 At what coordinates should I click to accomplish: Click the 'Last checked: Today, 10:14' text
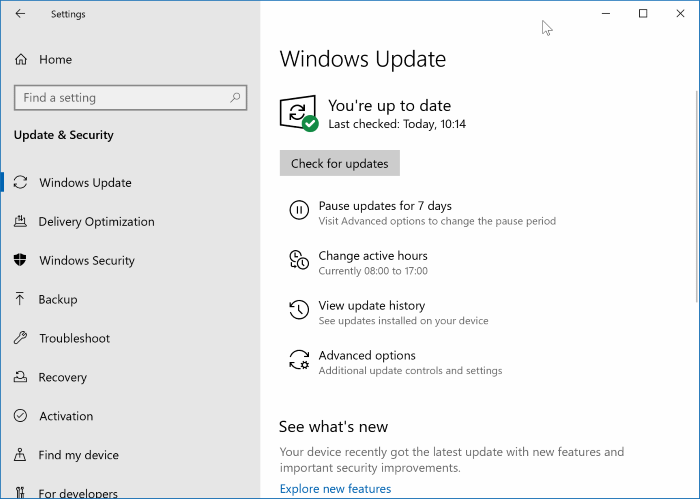[x=397, y=124]
